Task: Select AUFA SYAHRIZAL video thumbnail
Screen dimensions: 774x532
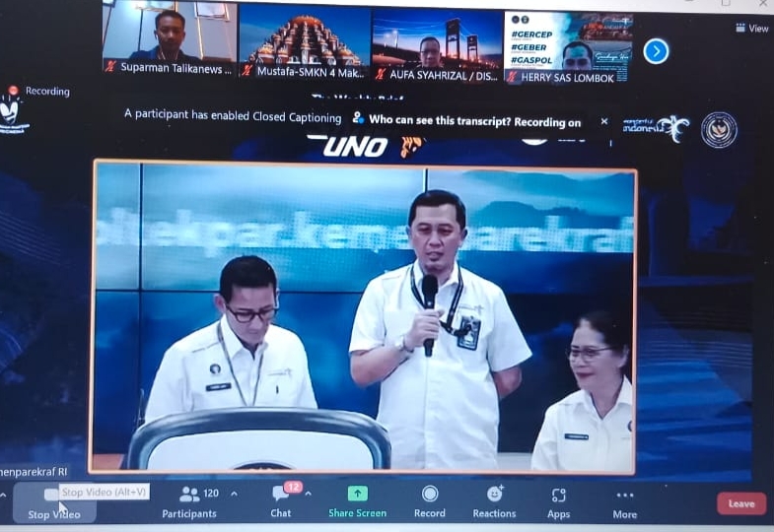Action: [434, 41]
